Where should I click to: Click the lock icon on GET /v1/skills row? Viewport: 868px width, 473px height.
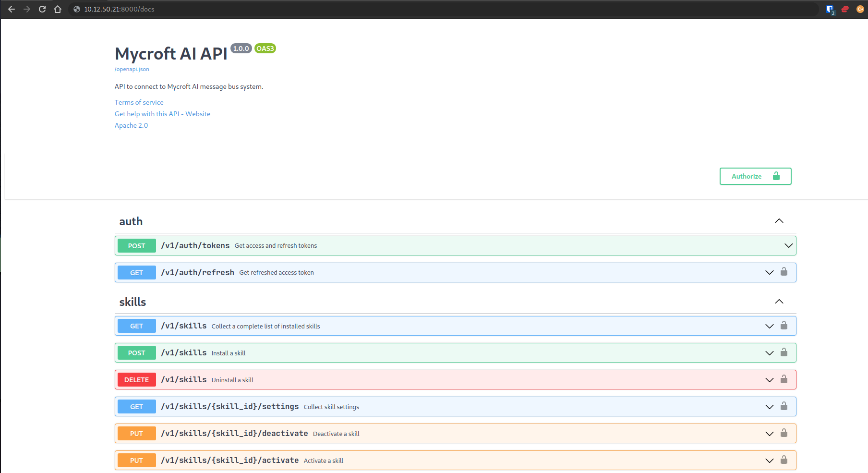coord(784,326)
